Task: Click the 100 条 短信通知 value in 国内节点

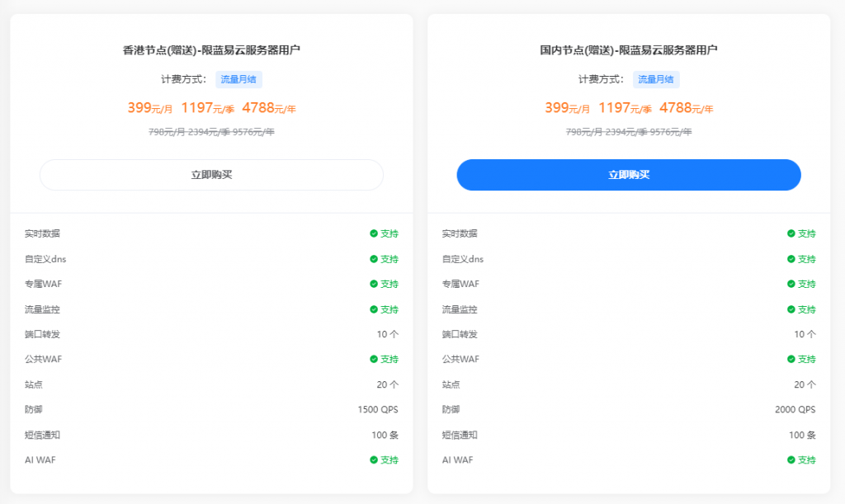Action: (802, 435)
